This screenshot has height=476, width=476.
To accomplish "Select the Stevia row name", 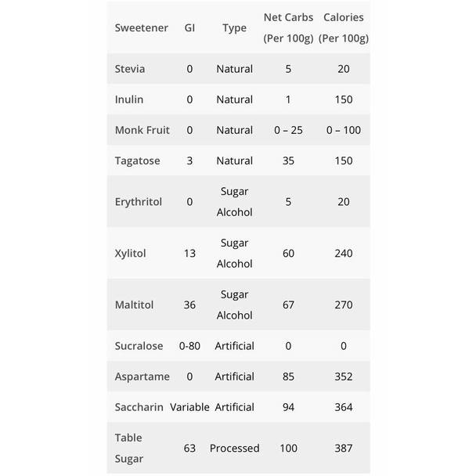I will coord(130,69).
